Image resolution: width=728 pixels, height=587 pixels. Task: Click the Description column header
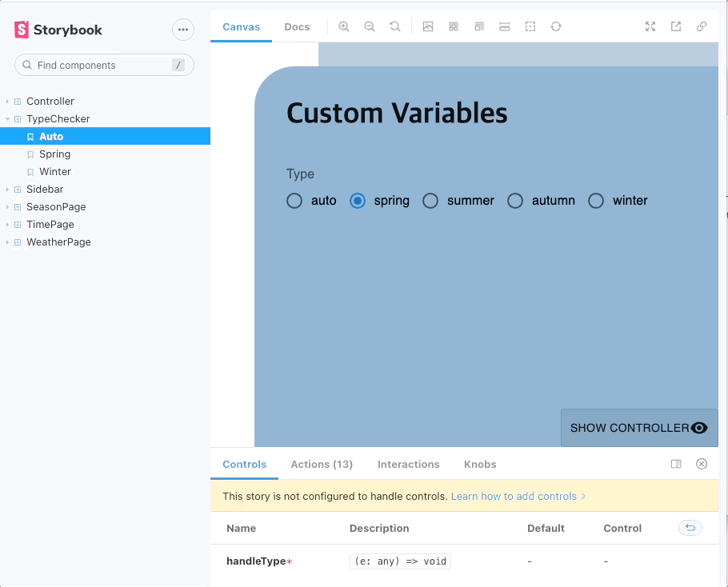[x=379, y=528]
